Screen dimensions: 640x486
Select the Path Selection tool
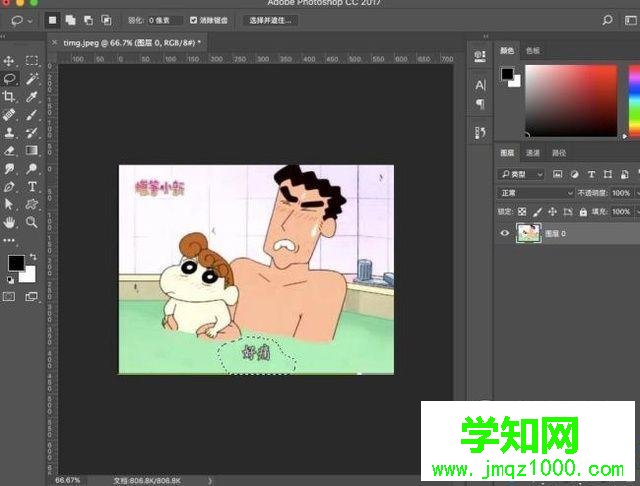(9, 204)
